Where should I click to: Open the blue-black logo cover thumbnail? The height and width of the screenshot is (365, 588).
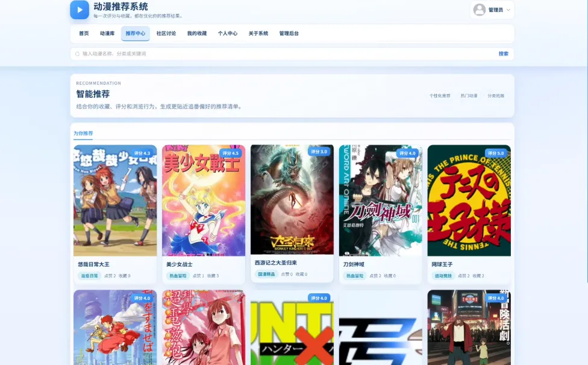381,327
